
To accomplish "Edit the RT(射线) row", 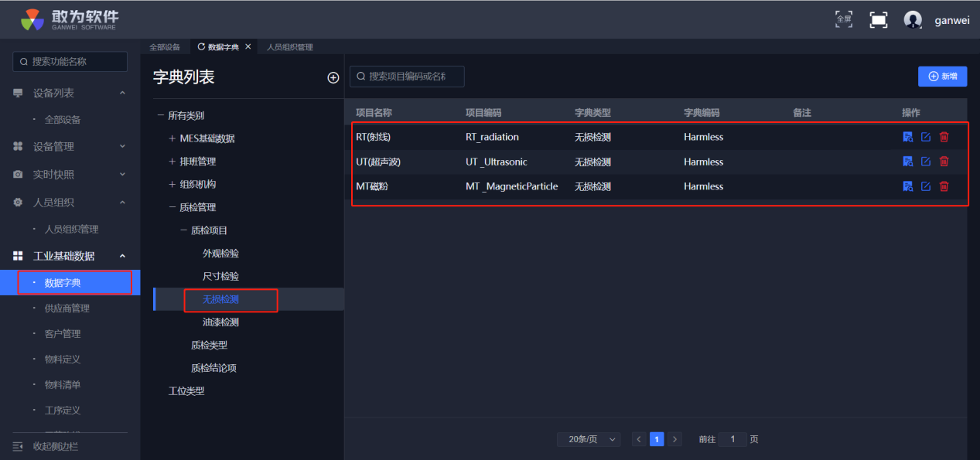I will 926,137.
